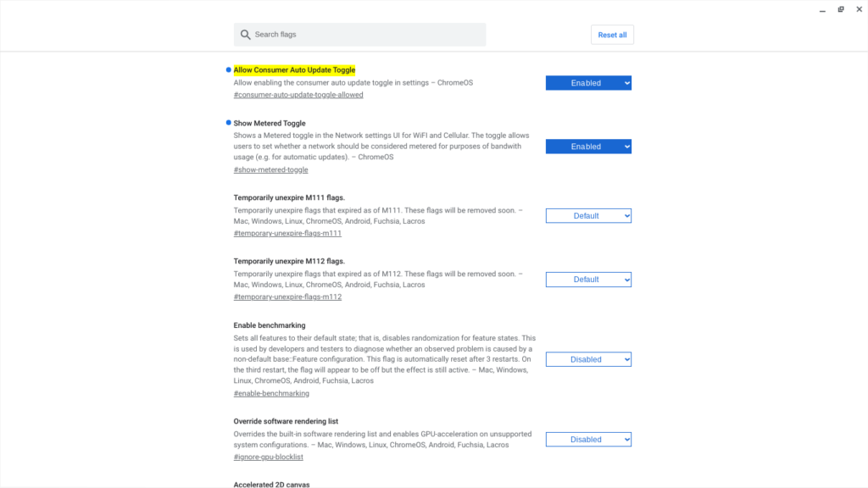Minimize the flags window
The image size is (868, 488).
[822, 9]
